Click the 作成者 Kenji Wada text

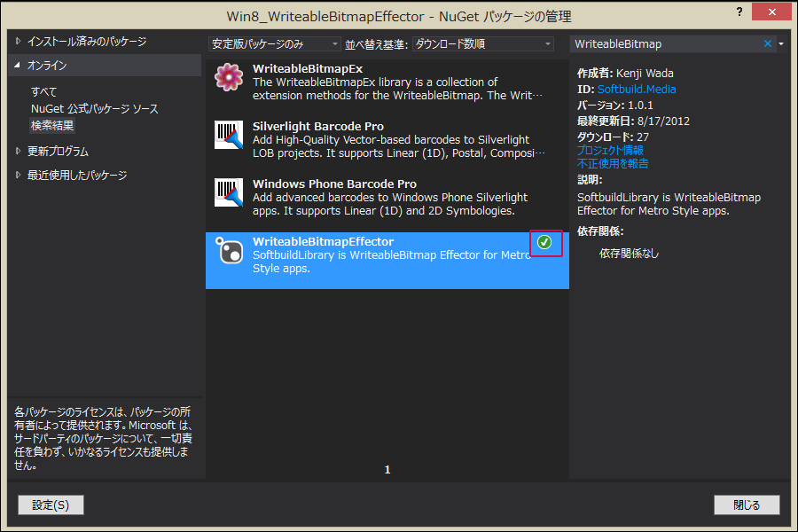(625, 74)
